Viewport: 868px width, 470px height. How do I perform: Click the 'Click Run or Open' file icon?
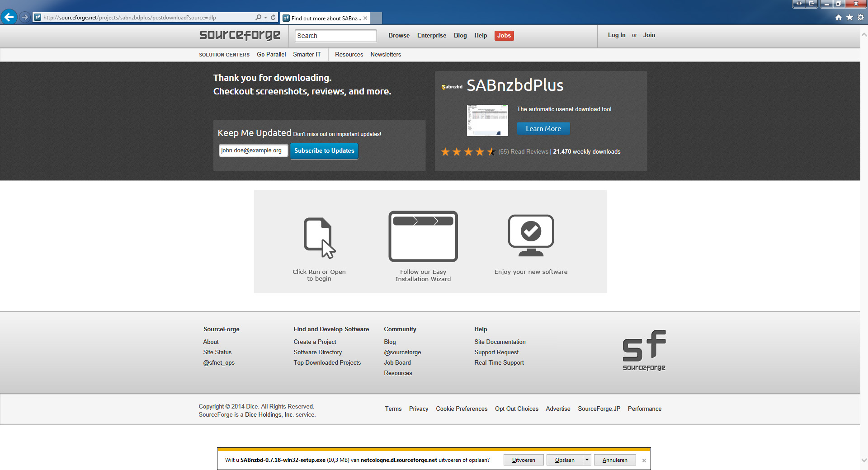click(320, 238)
